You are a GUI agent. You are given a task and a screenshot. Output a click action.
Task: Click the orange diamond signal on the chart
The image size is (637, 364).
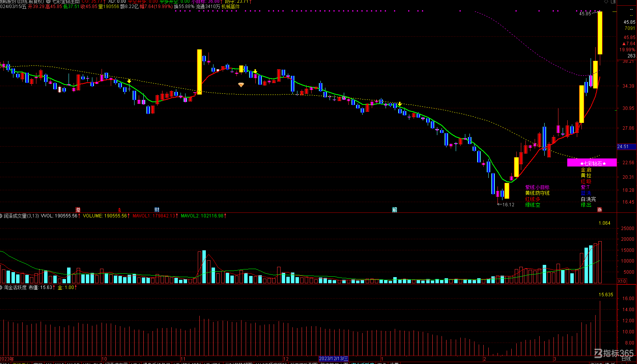[241, 85]
